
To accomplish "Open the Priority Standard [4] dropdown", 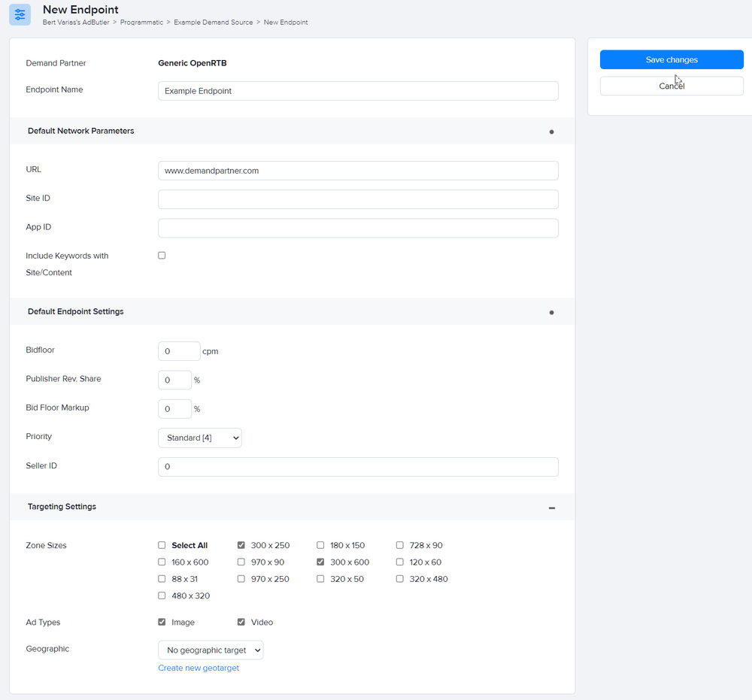I will (x=200, y=438).
